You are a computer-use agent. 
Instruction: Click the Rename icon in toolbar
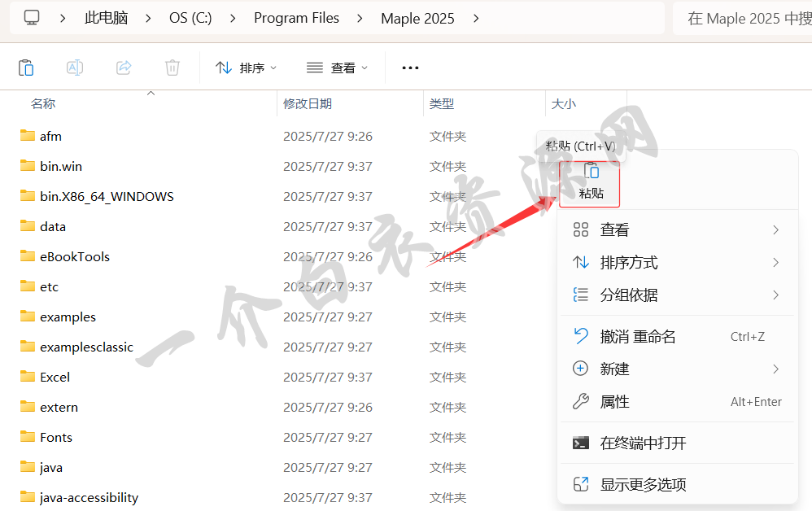(75, 68)
